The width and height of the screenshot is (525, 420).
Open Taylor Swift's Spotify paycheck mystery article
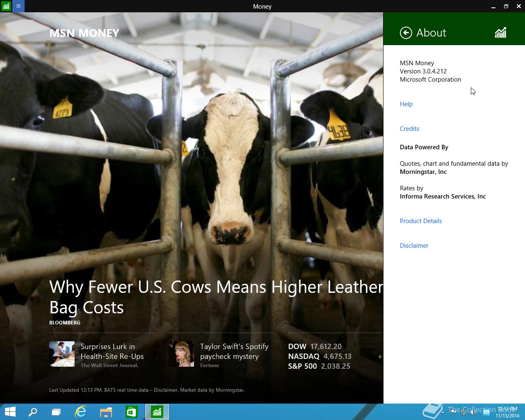234,352
